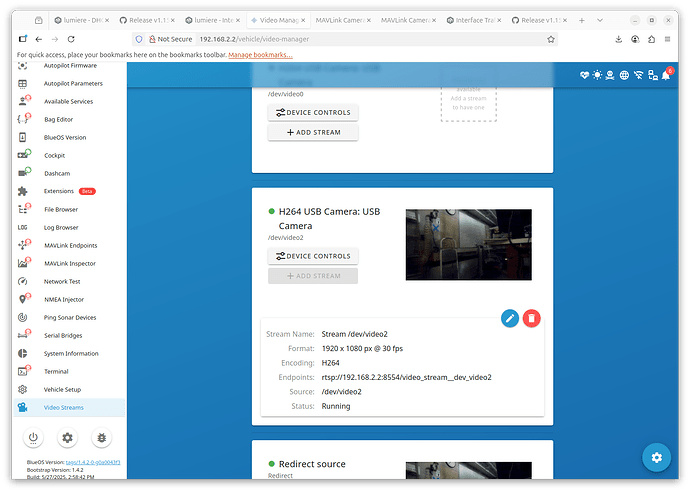Screen dimensions: 690x491
Task: Select Video Streams in sidebar
Action: [x=69, y=408]
